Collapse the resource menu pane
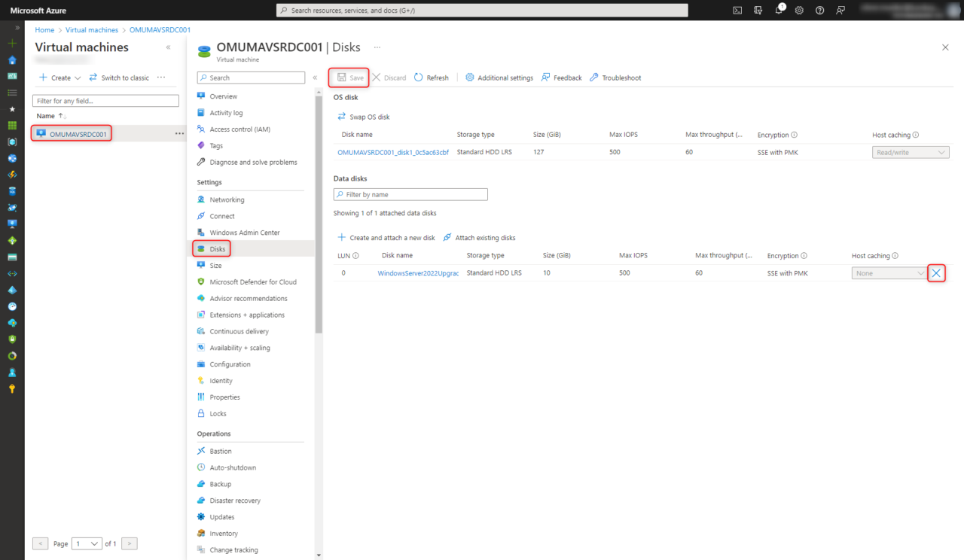This screenshot has height=560, width=964. [315, 78]
